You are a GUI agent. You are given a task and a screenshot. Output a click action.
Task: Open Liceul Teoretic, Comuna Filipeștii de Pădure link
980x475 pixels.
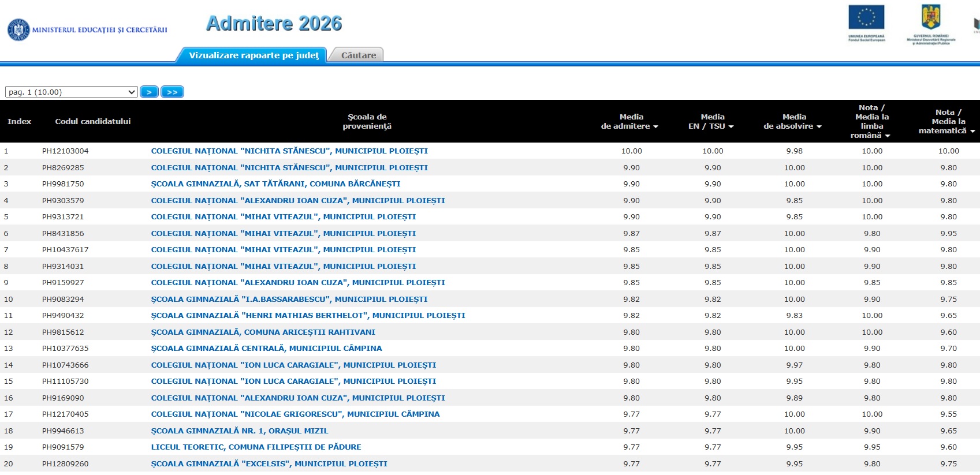click(x=256, y=447)
